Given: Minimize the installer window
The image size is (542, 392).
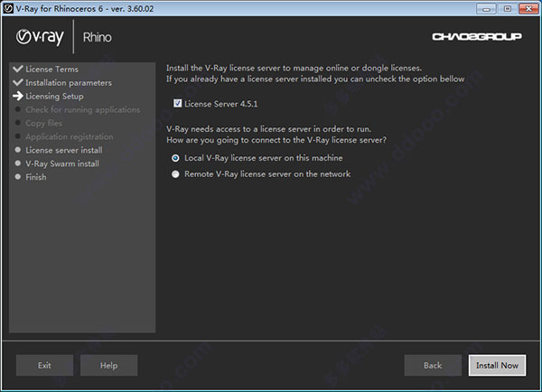Looking at the screenshot, I should point(486,9).
